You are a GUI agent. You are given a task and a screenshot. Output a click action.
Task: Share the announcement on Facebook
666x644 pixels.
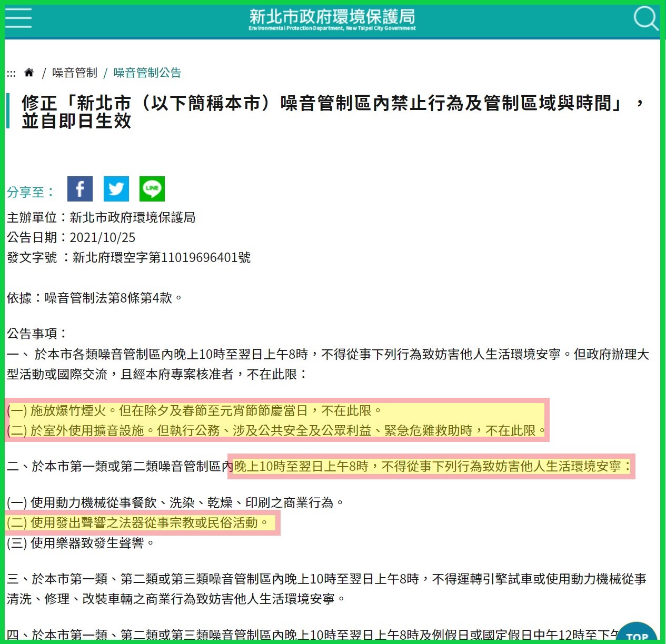[80, 189]
